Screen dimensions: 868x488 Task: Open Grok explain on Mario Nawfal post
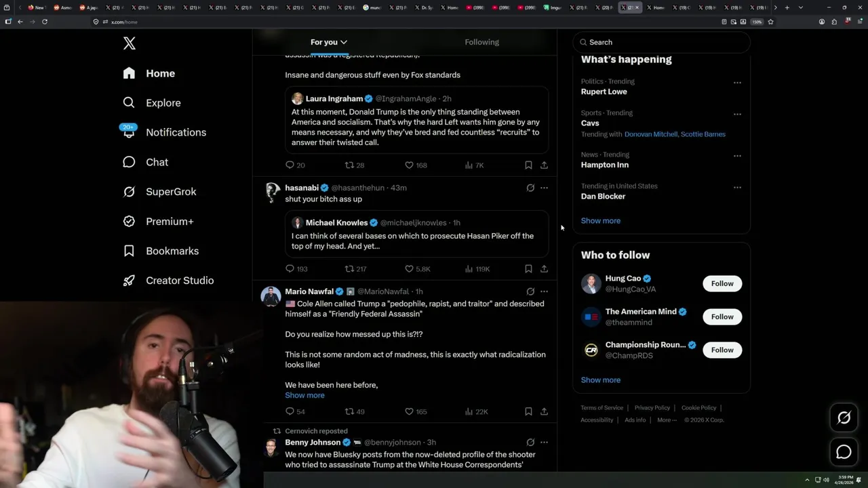[x=530, y=291]
